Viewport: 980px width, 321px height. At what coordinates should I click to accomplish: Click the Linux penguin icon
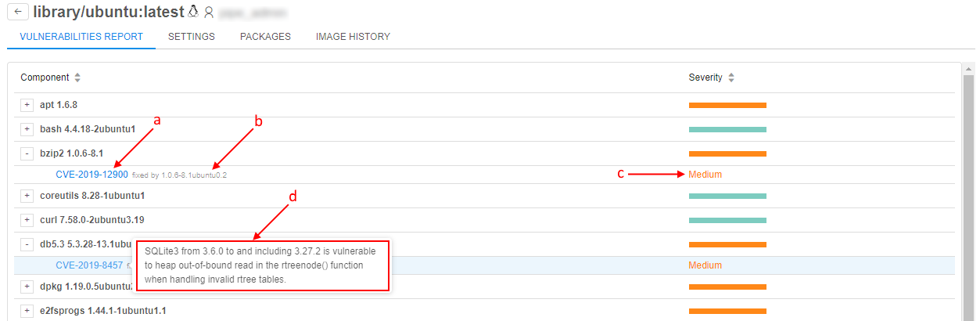[193, 12]
